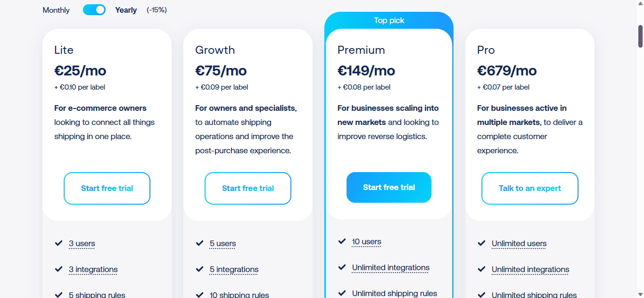The width and height of the screenshot is (644, 298).
Task: Click checkmark next to 3 integrations
Action: click(58, 269)
